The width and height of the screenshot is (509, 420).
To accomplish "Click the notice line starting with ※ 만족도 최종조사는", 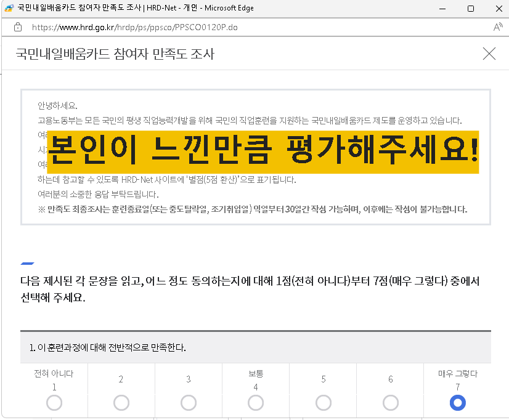I will pyautogui.click(x=253, y=209).
